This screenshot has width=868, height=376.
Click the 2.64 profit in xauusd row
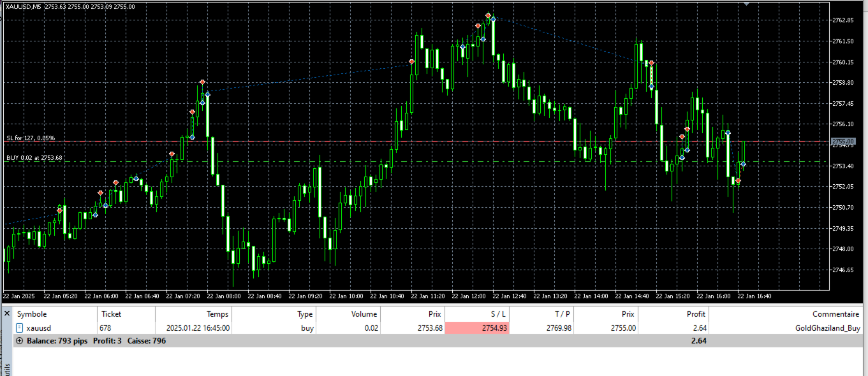coord(698,328)
